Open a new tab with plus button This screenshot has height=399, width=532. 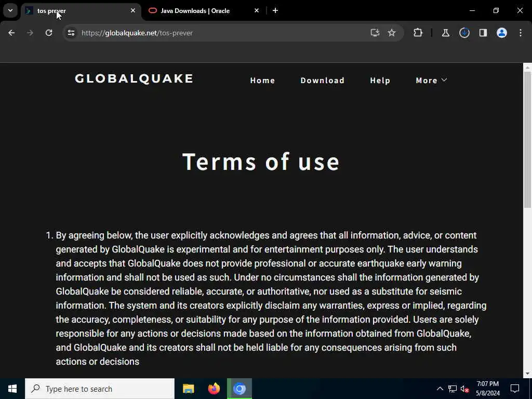click(275, 10)
